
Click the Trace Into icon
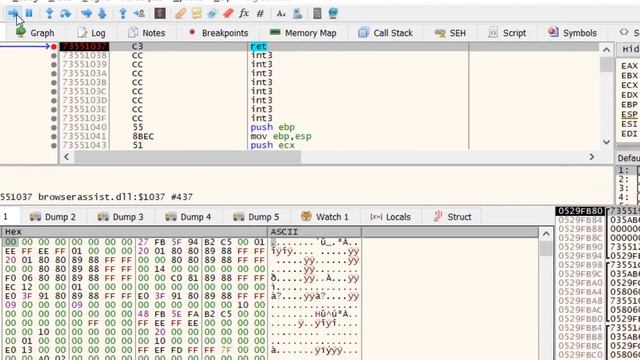pos(87,13)
